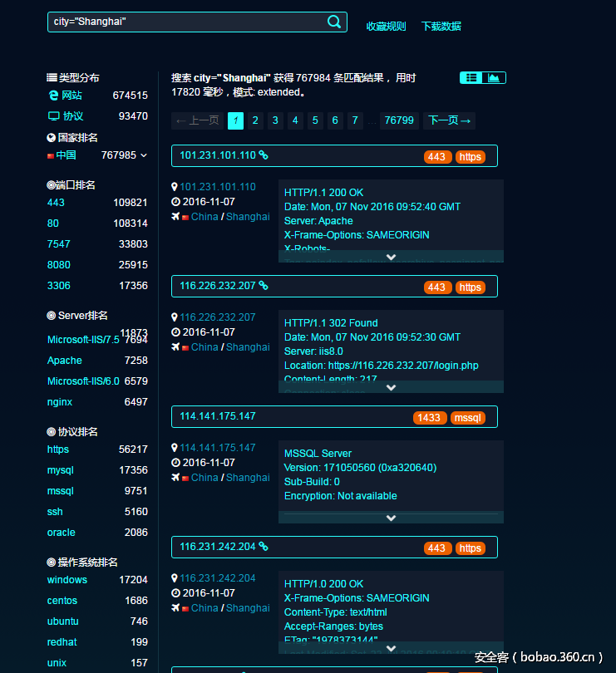616x673 pixels.
Task: Jump to last page 76799
Action: coord(399,120)
